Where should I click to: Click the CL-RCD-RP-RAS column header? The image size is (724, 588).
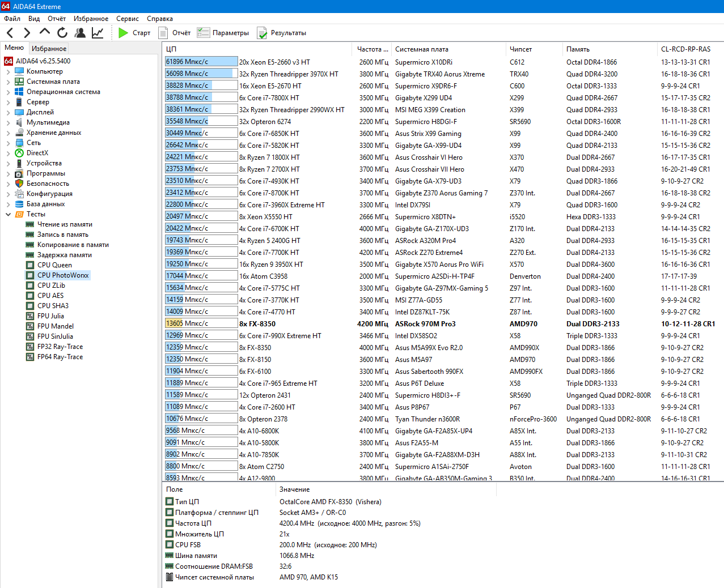[690, 49]
